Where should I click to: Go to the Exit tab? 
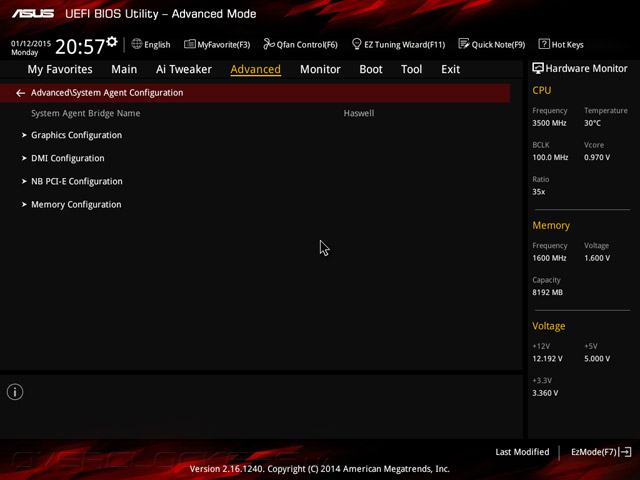point(450,69)
